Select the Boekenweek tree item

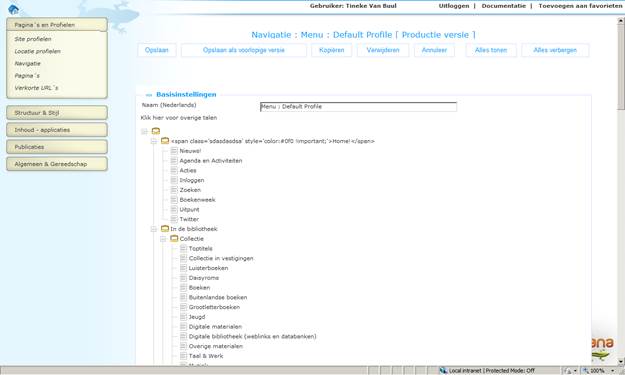point(197,200)
